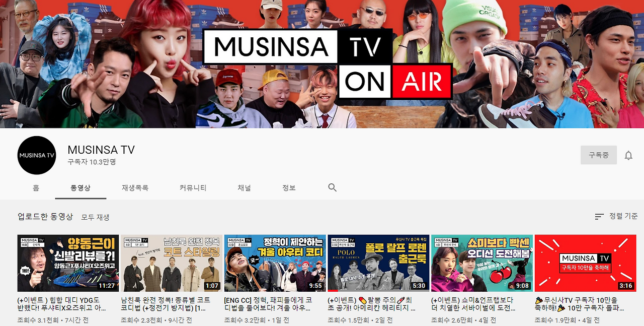This screenshot has width=644, height=326.
Task: Select the 동영상 tab
Action: (x=80, y=187)
